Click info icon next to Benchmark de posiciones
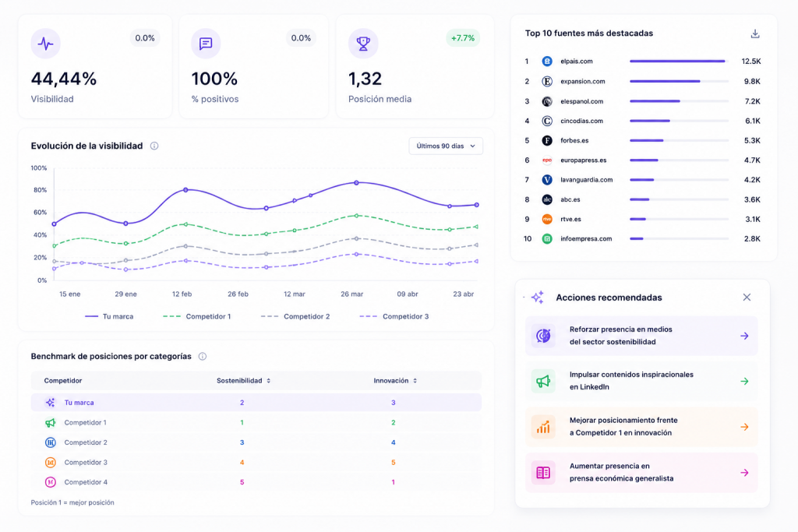The image size is (798, 532). pos(203,356)
